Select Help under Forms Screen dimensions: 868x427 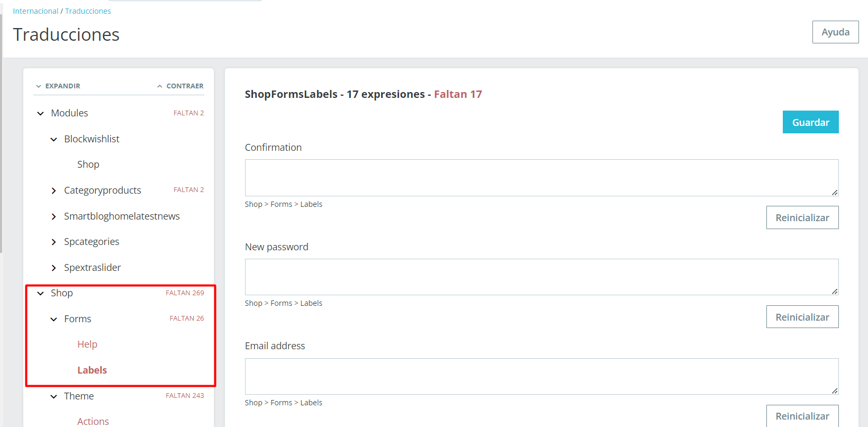click(87, 344)
